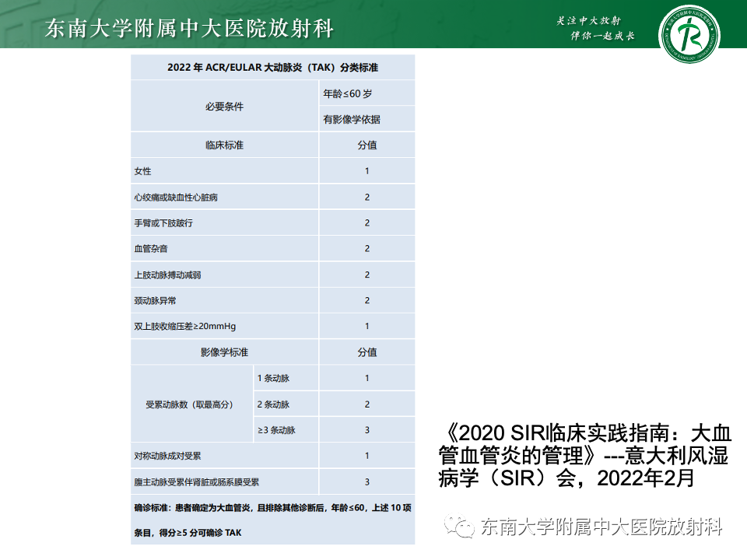Select the table title 2022年ACR/EULAR大动脉炎分类标准

[x=272, y=68]
